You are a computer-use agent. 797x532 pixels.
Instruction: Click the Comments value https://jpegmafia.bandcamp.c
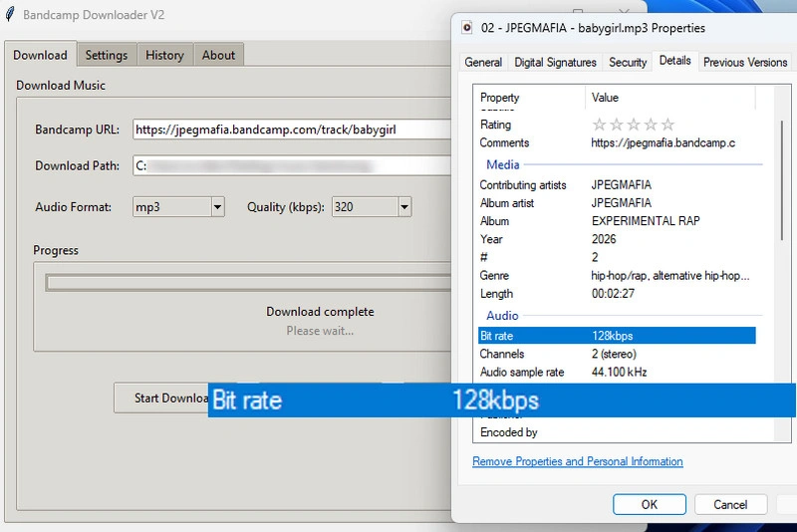click(663, 142)
